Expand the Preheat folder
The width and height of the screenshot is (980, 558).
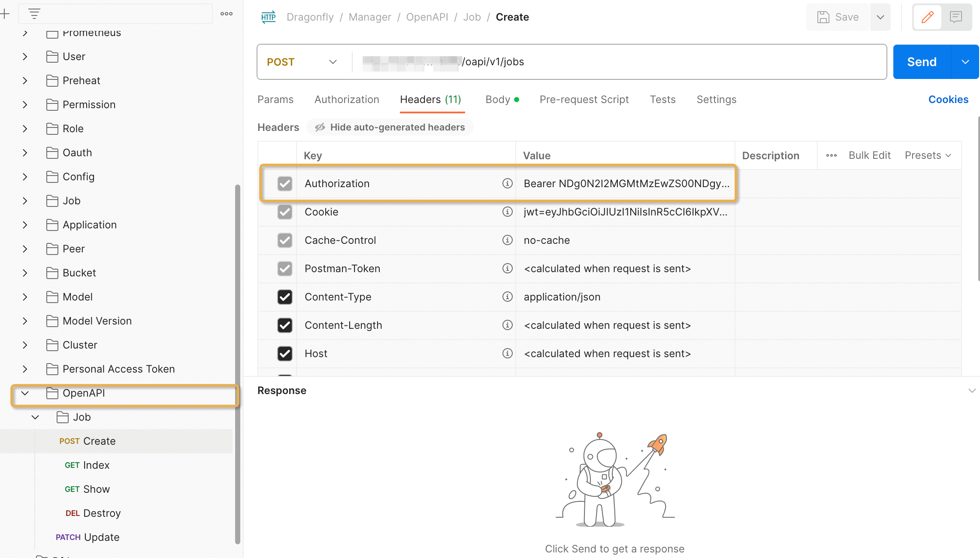pos(25,81)
